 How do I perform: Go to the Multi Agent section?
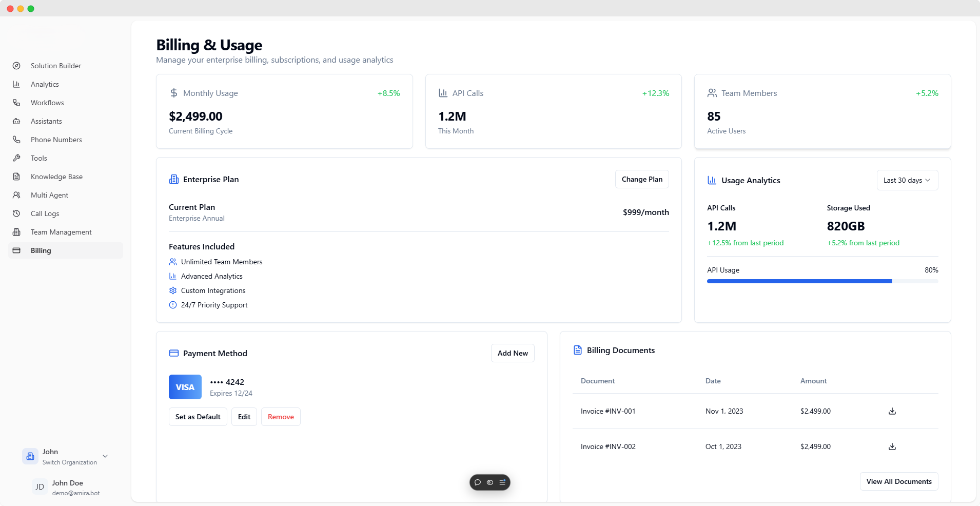point(49,195)
